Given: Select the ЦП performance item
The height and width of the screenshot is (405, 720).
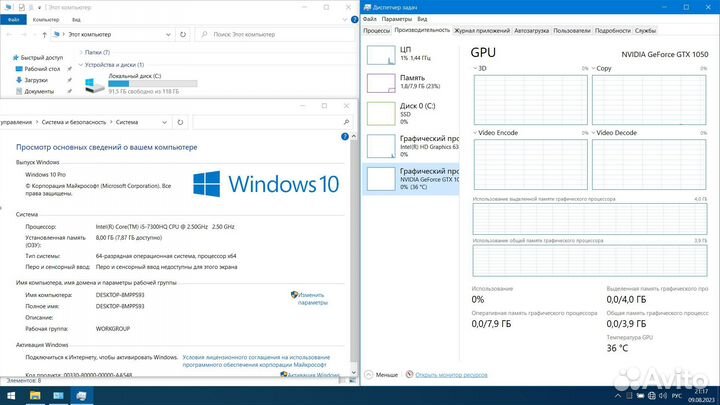Looking at the screenshot, I should (411, 55).
